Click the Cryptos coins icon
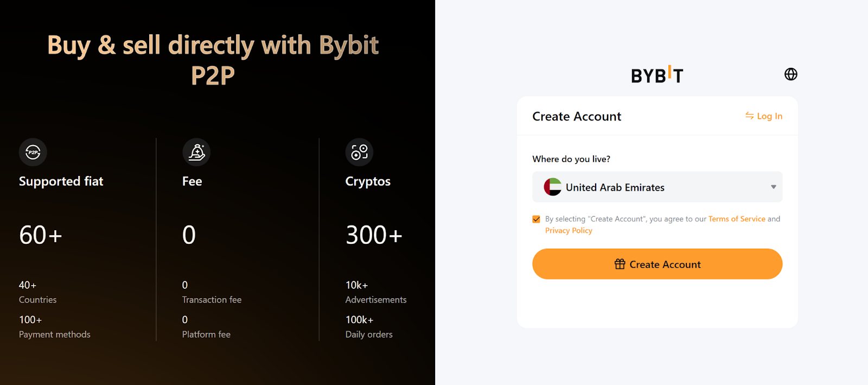 tap(359, 152)
